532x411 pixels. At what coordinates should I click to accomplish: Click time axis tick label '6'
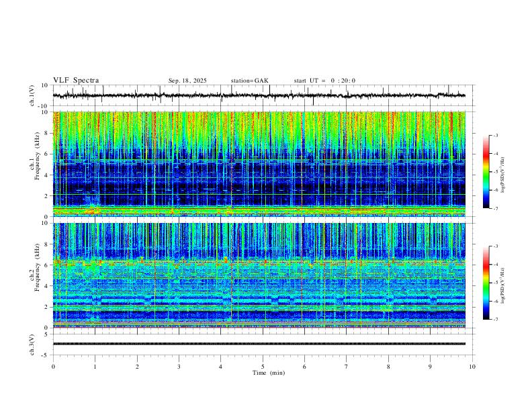(x=305, y=367)
